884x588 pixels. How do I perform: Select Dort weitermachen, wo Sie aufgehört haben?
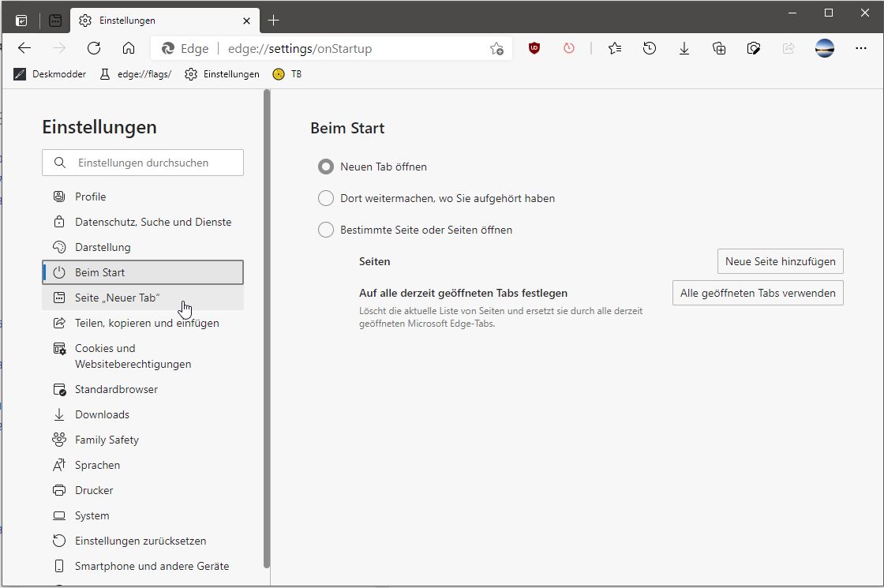click(326, 198)
